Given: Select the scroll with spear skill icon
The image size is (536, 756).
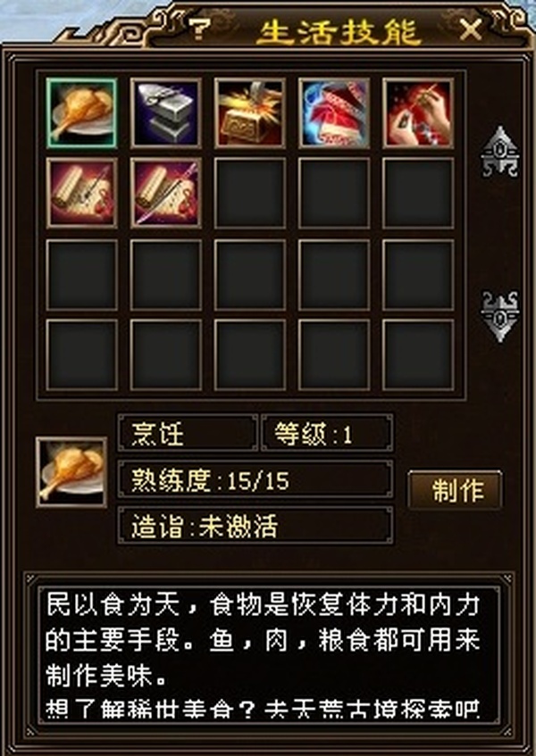Looking at the screenshot, I should click(81, 193).
